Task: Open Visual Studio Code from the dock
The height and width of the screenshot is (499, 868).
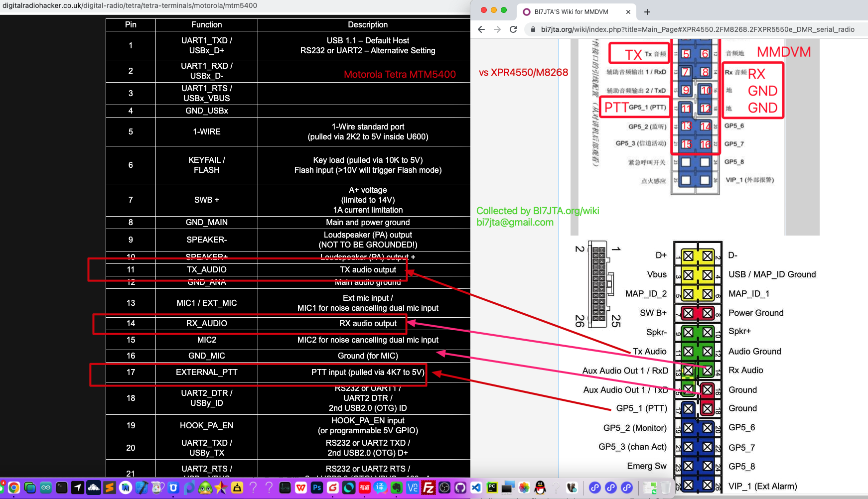Action: click(476, 488)
